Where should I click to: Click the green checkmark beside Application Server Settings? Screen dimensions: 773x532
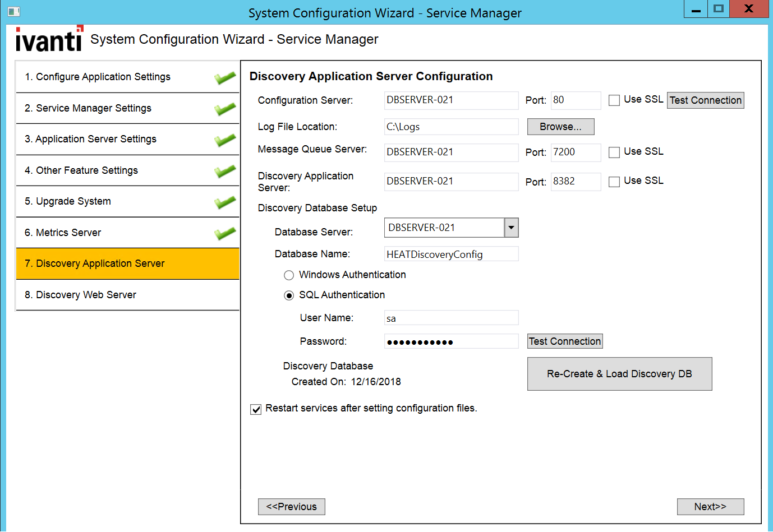[x=224, y=140]
